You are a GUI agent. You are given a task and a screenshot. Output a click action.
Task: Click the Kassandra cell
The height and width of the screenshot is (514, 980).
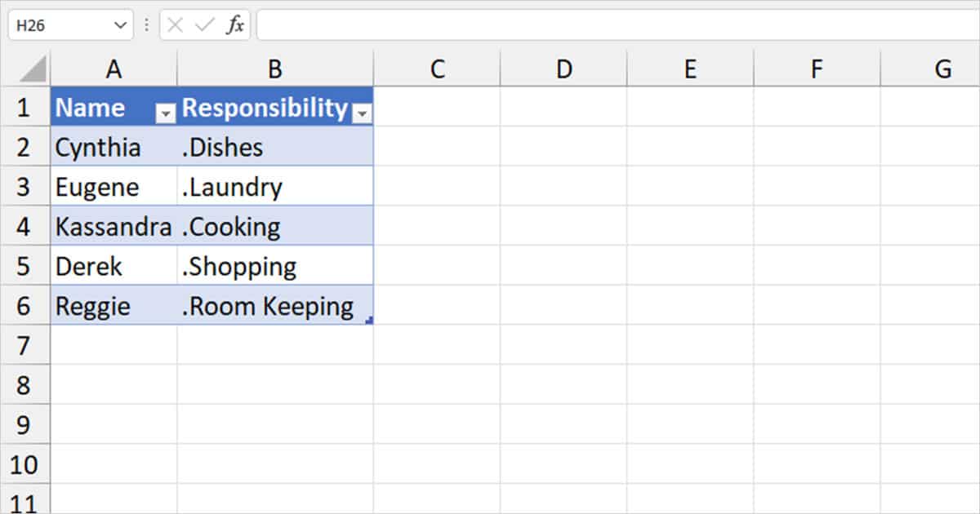coord(114,227)
